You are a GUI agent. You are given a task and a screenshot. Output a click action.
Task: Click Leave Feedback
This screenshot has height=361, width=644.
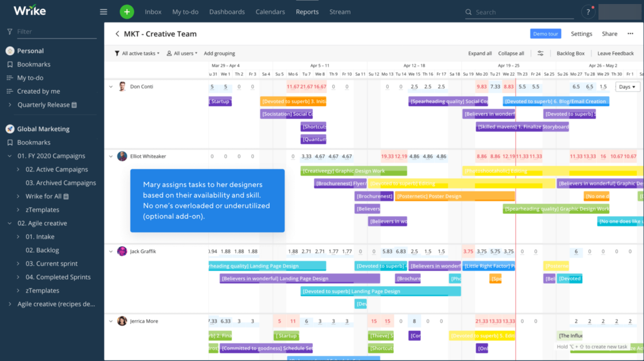615,53
